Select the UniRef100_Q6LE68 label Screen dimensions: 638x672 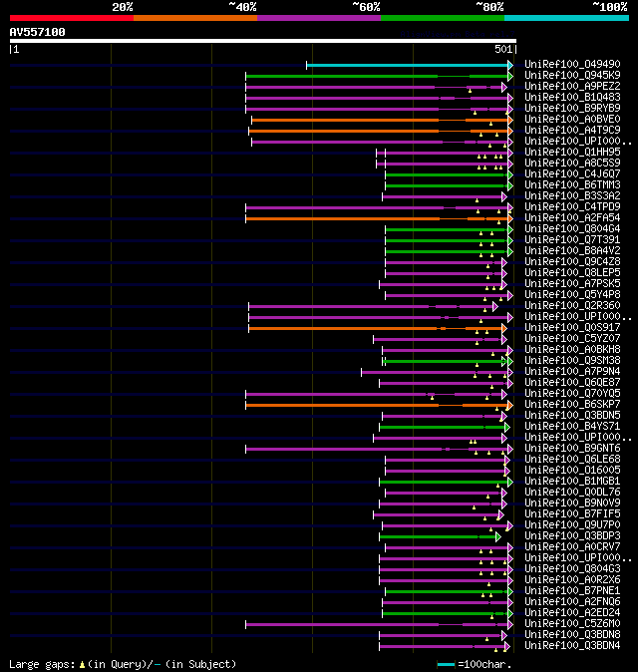572,460
